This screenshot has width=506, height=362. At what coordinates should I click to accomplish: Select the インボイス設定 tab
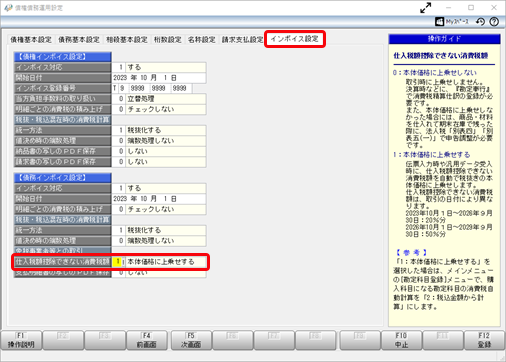295,39
